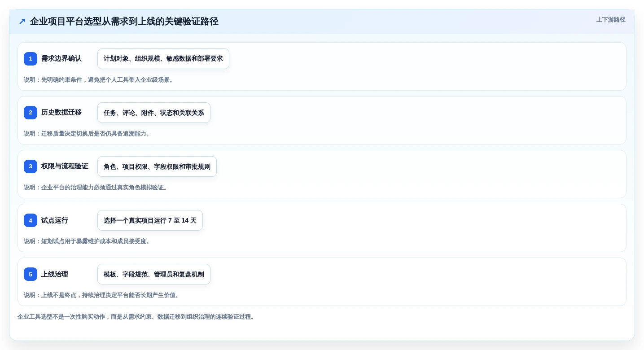The width and height of the screenshot is (644, 350).
Task: Click the 上下游路径 label
Action: pos(611,20)
